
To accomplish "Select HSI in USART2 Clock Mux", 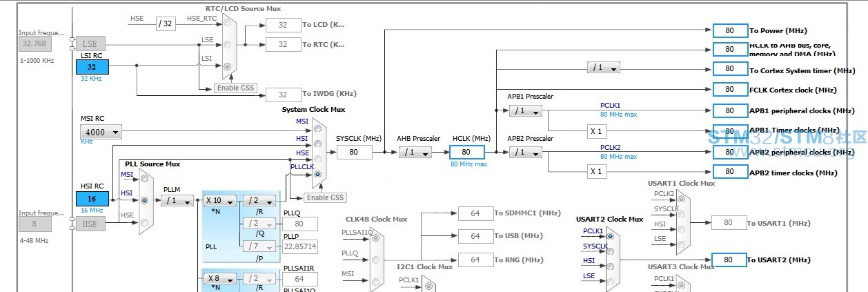I will pyautogui.click(x=610, y=266).
